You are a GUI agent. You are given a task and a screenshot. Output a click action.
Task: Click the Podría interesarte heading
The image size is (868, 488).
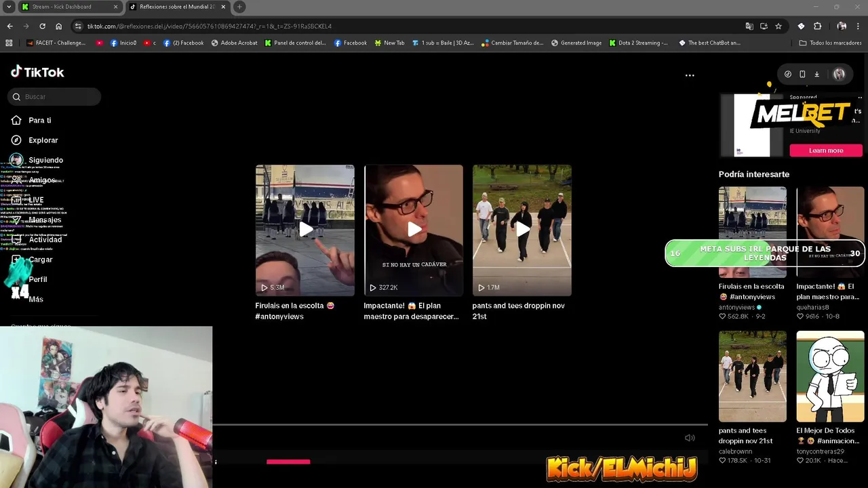754,174
